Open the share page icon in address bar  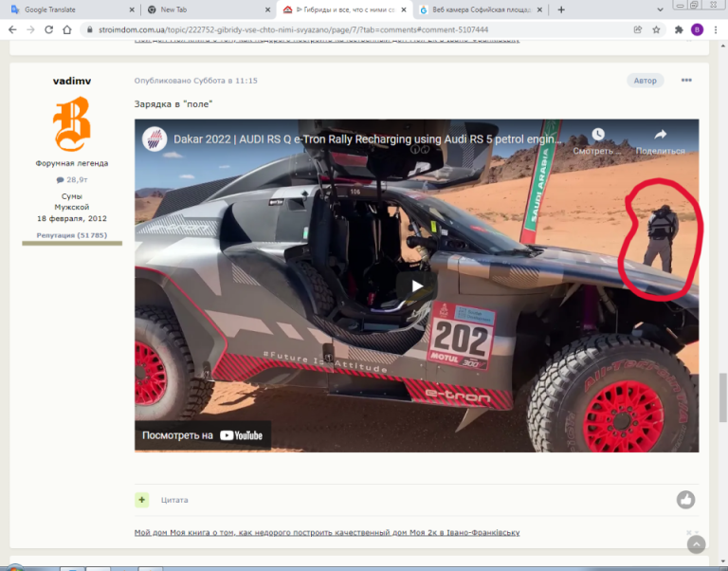[x=637, y=29]
